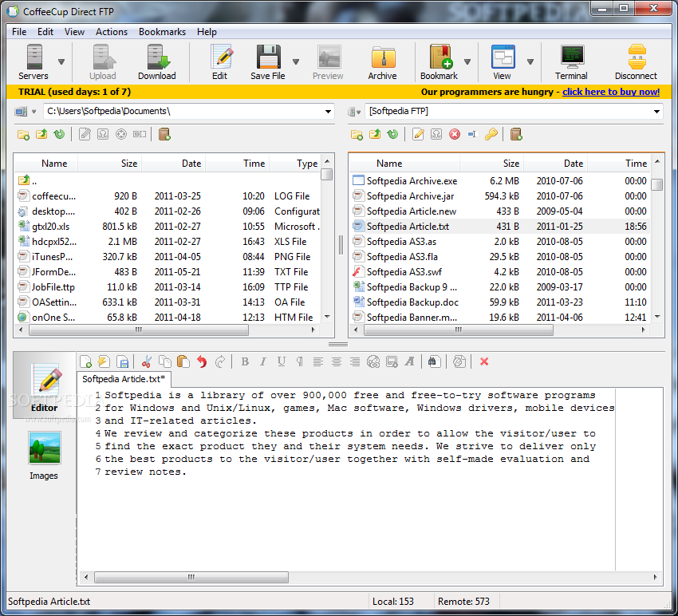The image size is (678, 616).
Task: Close the editor with red X icon
Action: (484, 361)
